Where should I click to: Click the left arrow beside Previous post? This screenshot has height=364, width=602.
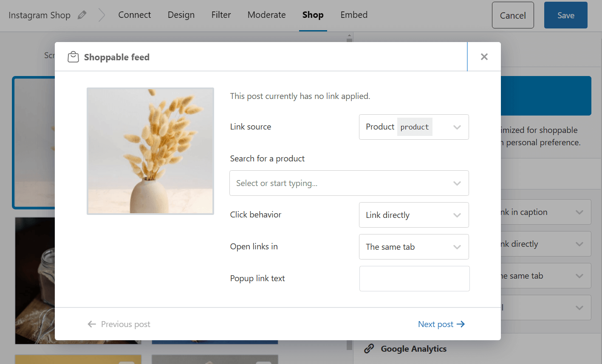[92, 324]
